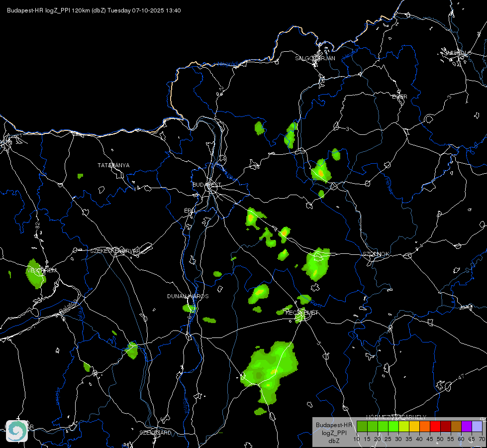487x448 pixels.
Task: Click the KECSKEMET city label
Action: pyautogui.click(x=302, y=313)
